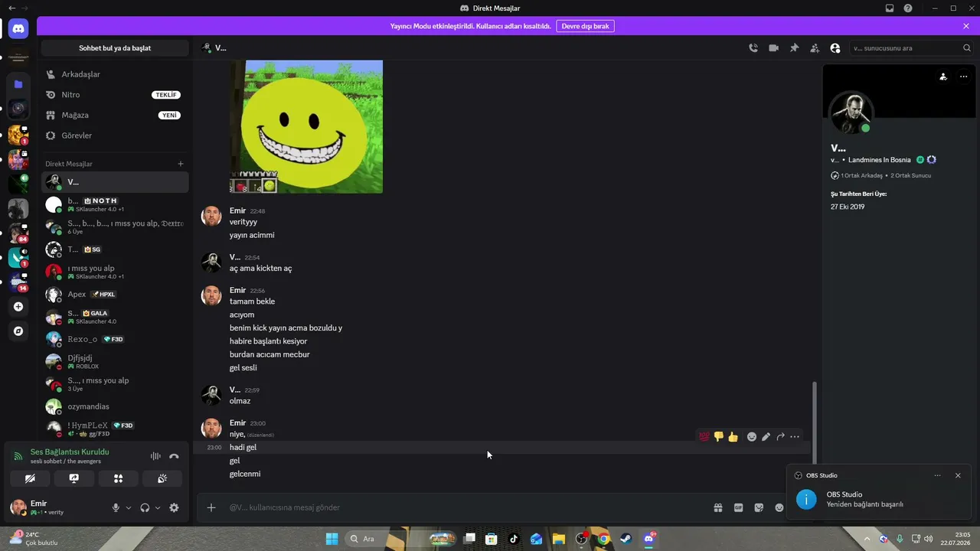The image size is (980, 551).
Task: Open the Görevler tab
Action: (x=115, y=135)
